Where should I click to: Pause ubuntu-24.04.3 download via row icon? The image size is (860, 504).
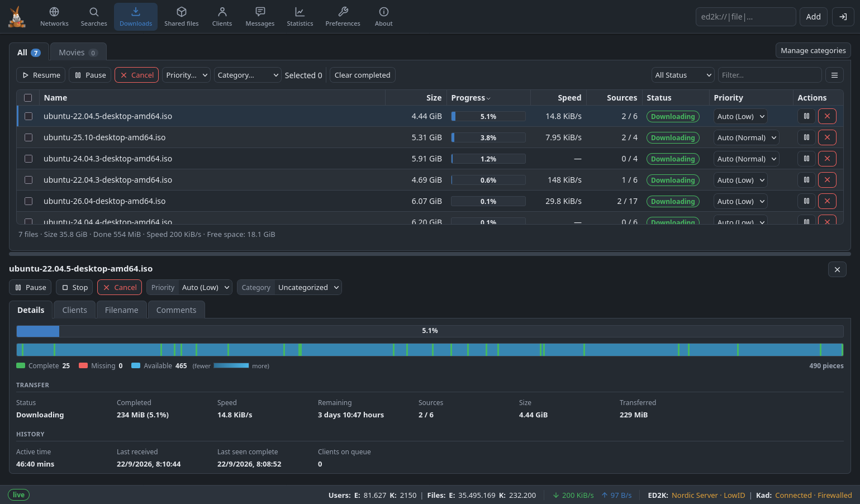tap(806, 159)
